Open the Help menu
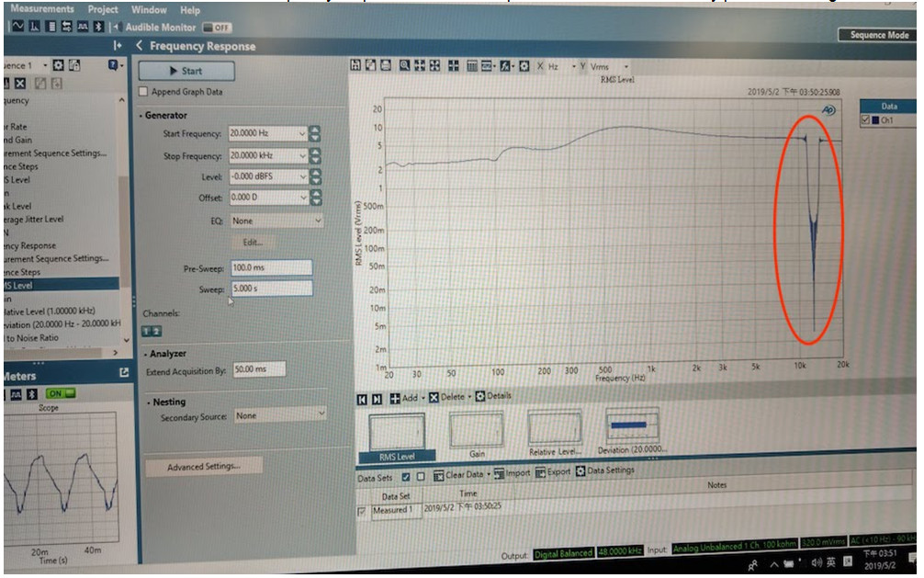 pyautogui.click(x=190, y=11)
